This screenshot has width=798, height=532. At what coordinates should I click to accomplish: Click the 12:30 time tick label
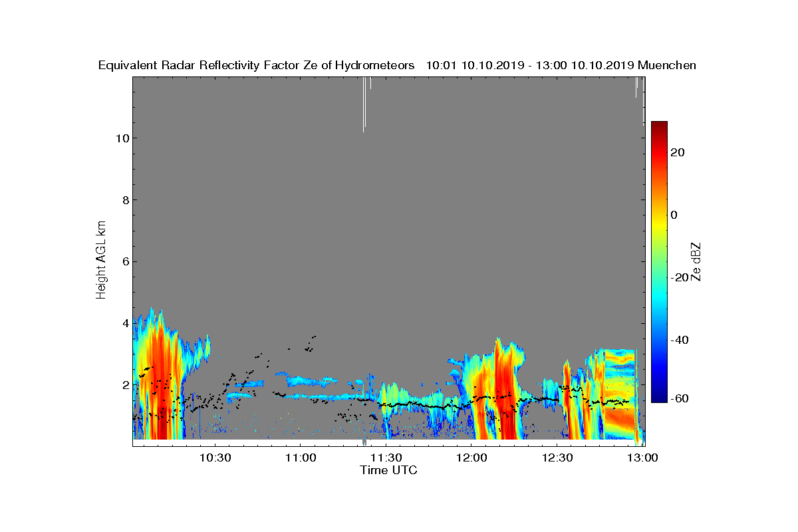[559, 458]
